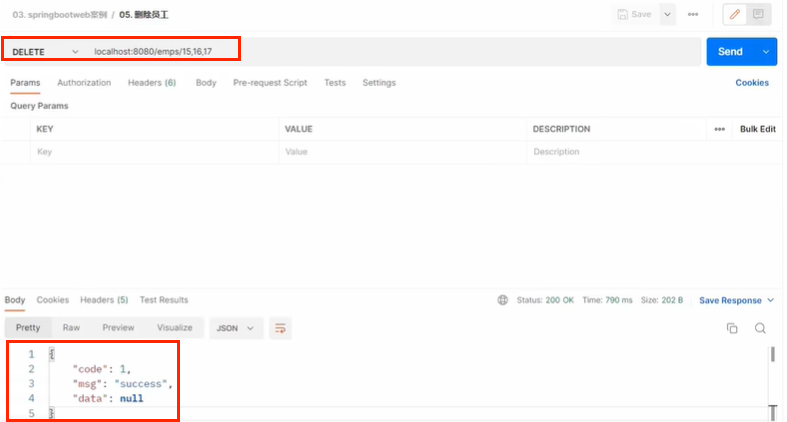Viewport: 787px width, 422px height.
Task: Click the "msg": "success" line in response
Action: pos(122,384)
